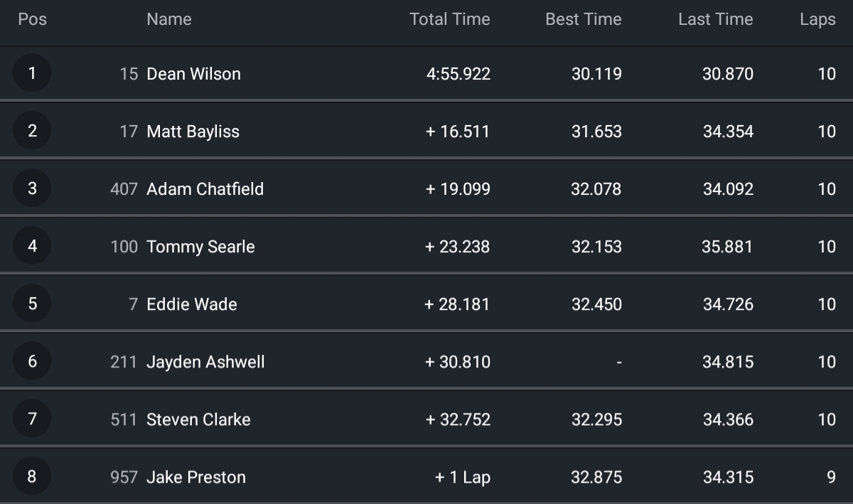Sort by the Name column header
The height and width of the screenshot is (504, 853).
(169, 19)
